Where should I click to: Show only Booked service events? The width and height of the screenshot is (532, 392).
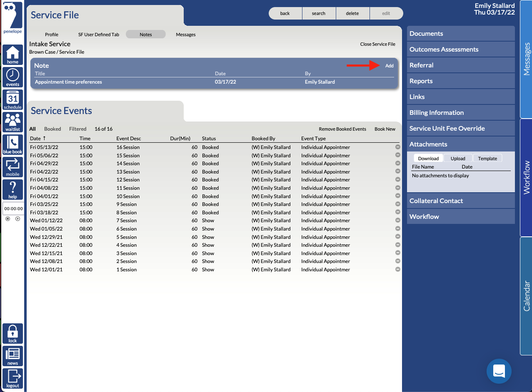click(x=52, y=129)
